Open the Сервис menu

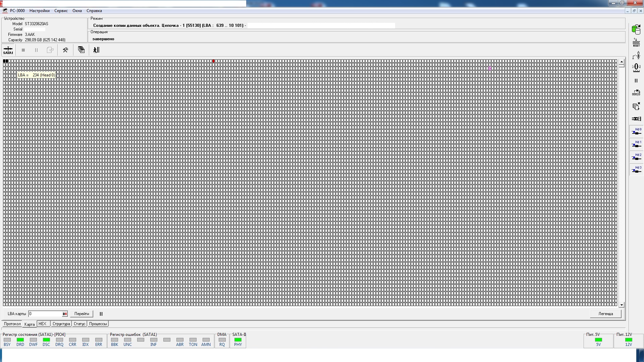point(61,11)
